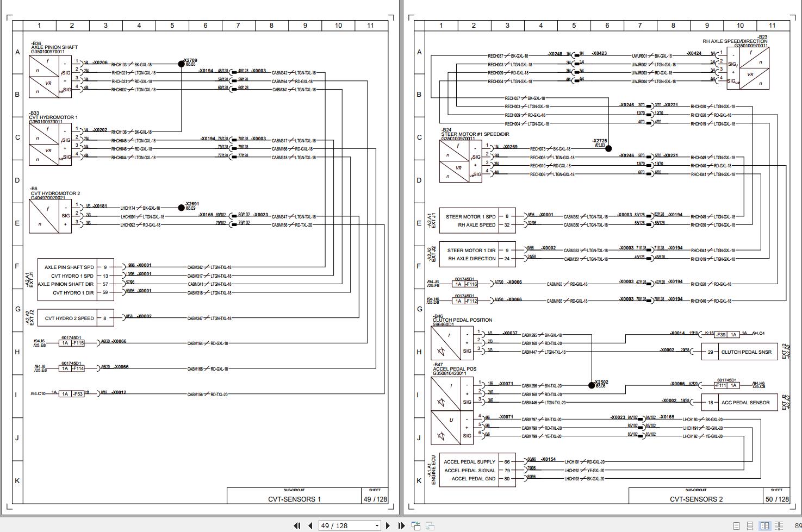Select continuous facing page layout
The height and width of the screenshot is (532, 802).
pyautogui.click(x=778, y=526)
